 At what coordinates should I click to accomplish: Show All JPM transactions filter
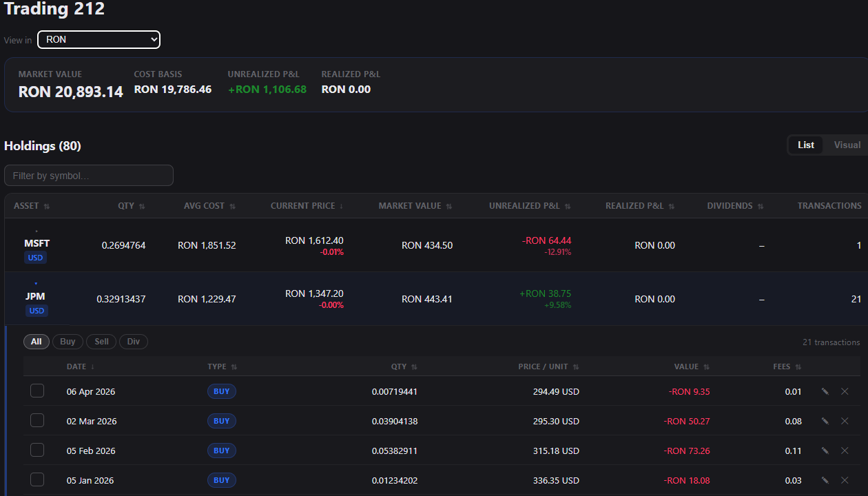click(x=37, y=342)
